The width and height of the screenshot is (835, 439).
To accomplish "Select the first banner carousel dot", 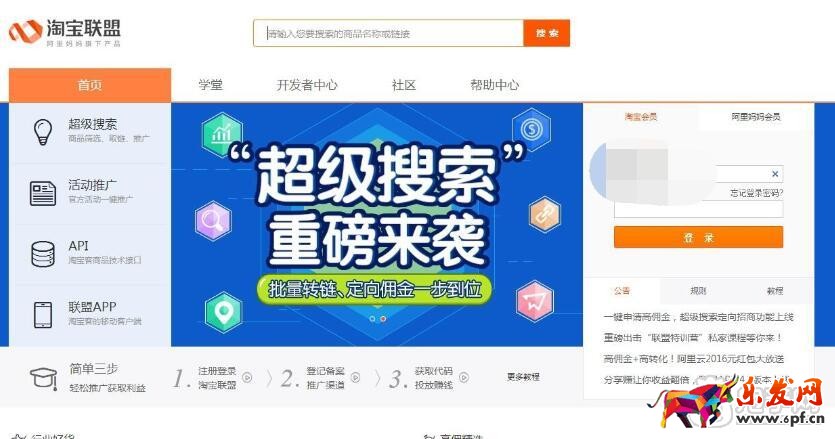I will [372, 319].
